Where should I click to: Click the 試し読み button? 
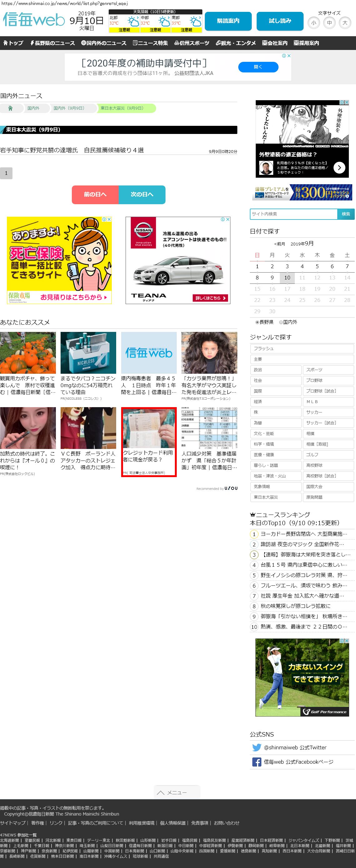point(280,21)
